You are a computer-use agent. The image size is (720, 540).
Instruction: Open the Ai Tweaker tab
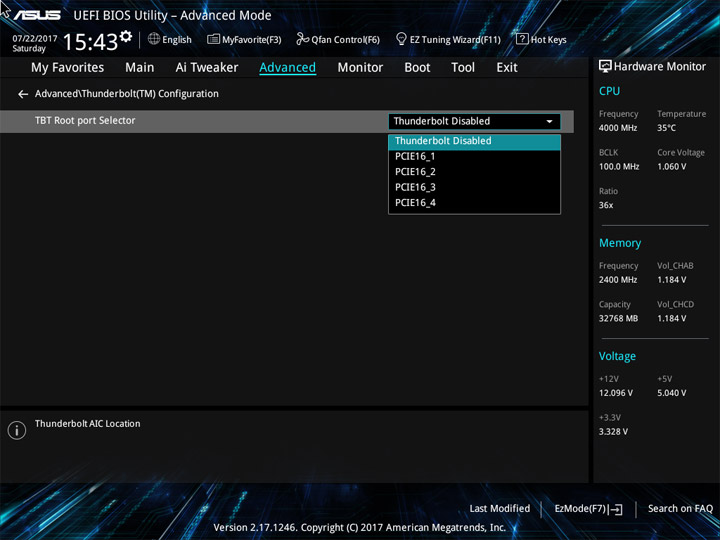tap(207, 68)
